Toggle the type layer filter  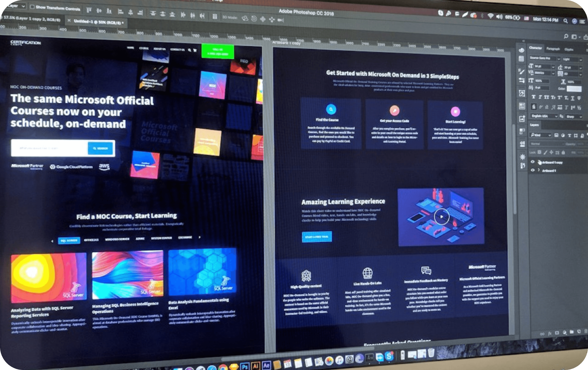pyautogui.click(x=569, y=136)
